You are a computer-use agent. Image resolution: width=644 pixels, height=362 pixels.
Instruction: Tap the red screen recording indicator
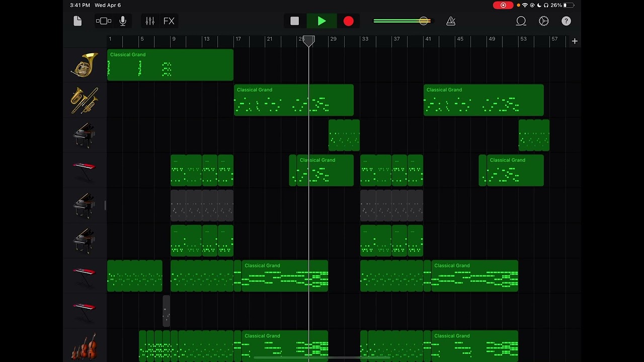point(503,5)
